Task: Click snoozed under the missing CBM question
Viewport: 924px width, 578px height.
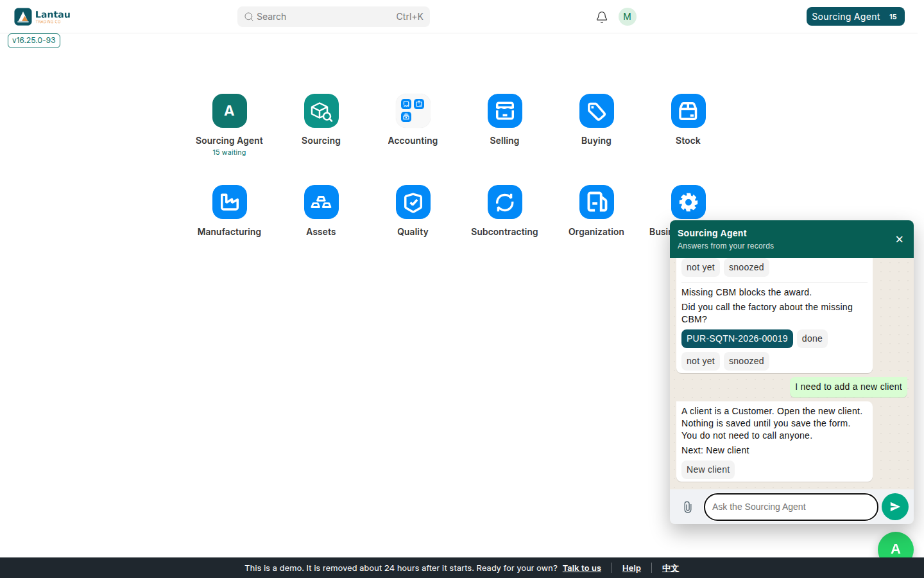Action: coord(746,361)
